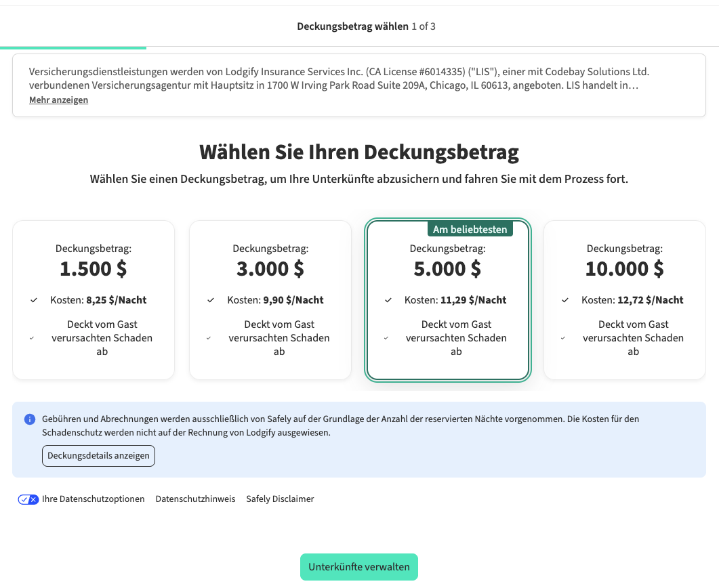The width and height of the screenshot is (719, 588).
Task: Click checkmark icon beside 11,29 $/Nacht cost
Action: tap(388, 300)
